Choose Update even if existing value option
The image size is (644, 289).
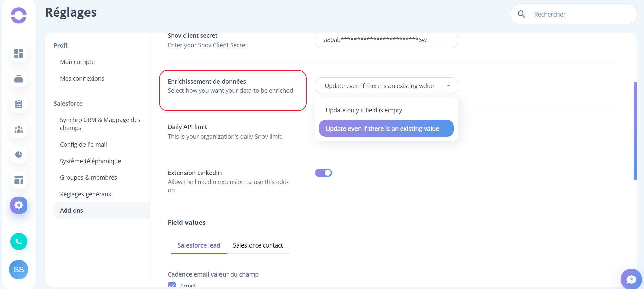point(386,128)
